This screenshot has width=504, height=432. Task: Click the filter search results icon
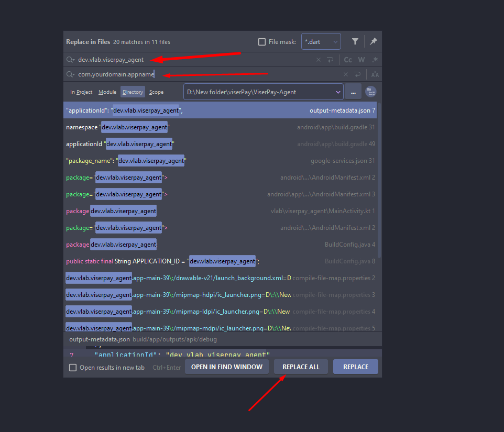(355, 42)
